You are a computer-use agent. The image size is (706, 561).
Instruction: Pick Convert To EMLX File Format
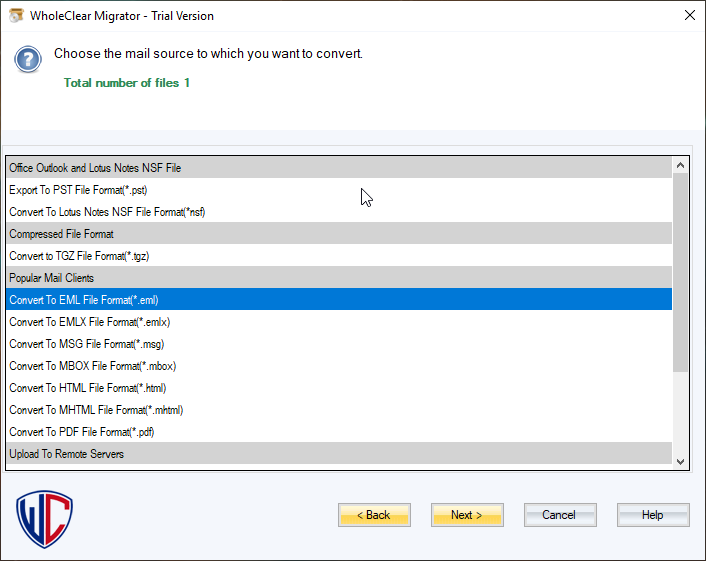pyautogui.click(x=90, y=322)
